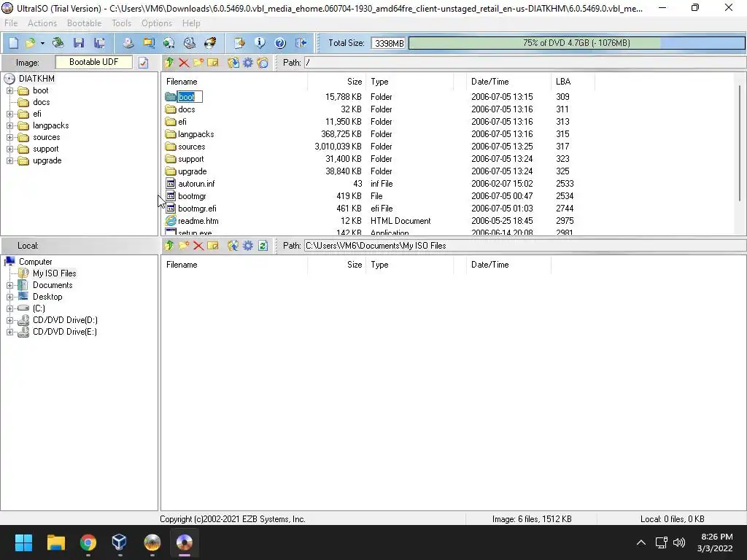Screen dimensions: 747x560
Task: Click the blue info bubble icon
Action: (260, 43)
